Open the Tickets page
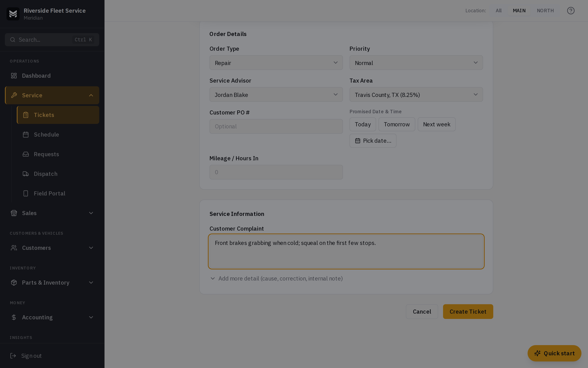 (58, 115)
